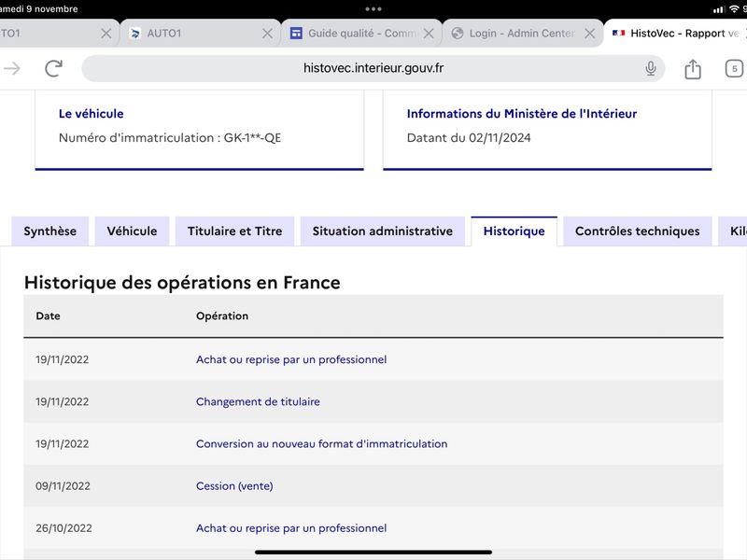Viewport: 747px width, 560px height.
Task: Tap the forward navigation arrow
Action: tap(12, 68)
